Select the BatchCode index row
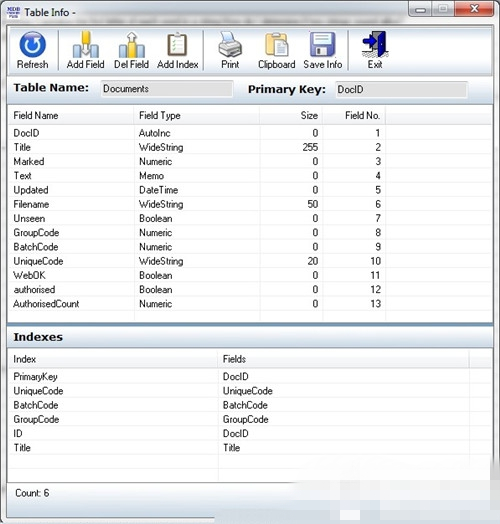Image resolution: width=500 pixels, height=524 pixels. point(249,405)
